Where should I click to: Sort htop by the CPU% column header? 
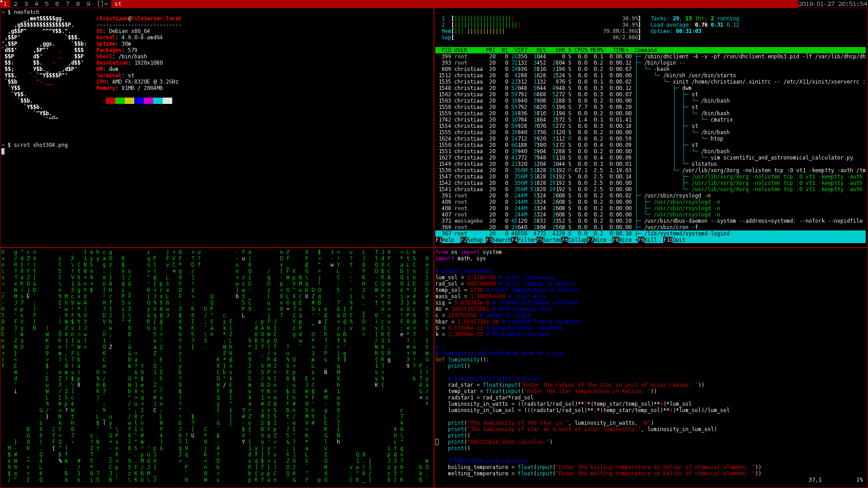(x=581, y=50)
